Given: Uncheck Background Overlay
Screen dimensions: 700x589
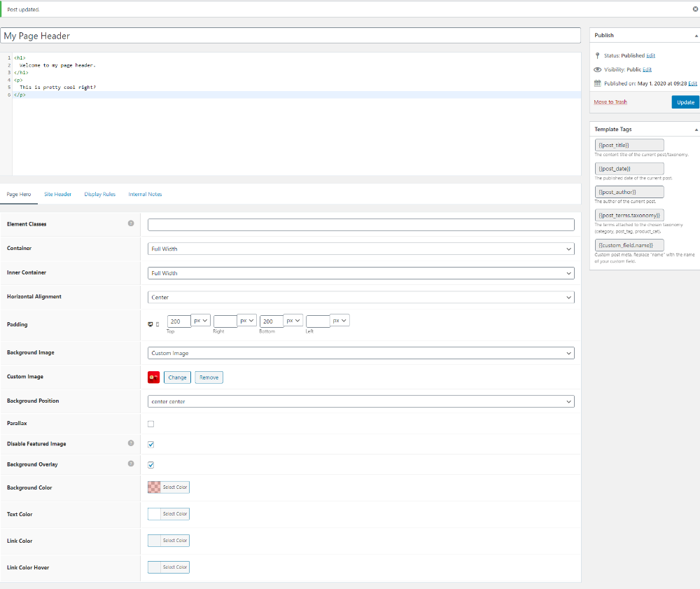Looking at the screenshot, I should tap(151, 465).
